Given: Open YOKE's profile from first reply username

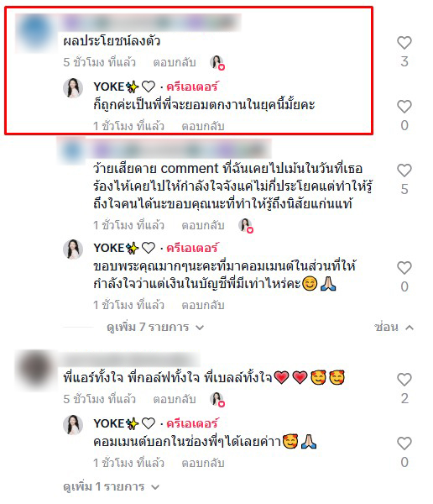Looking at the screenshot, I should coord(108,87).
